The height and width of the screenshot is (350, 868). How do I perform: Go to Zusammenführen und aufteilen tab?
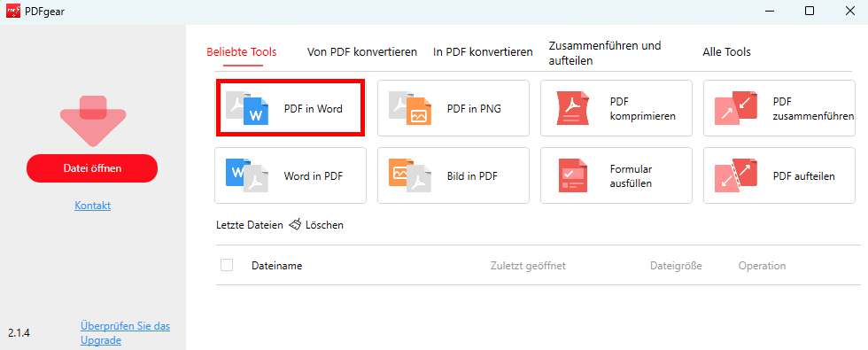[605, 53]
